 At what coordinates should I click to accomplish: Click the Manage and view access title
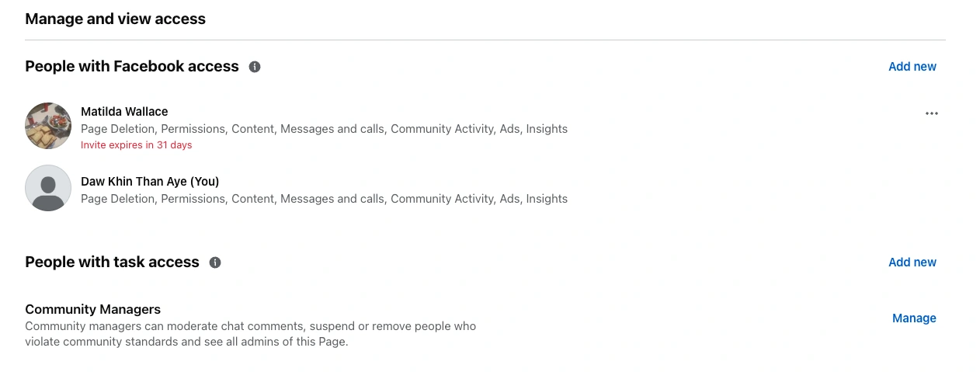[x=115, y=19]
